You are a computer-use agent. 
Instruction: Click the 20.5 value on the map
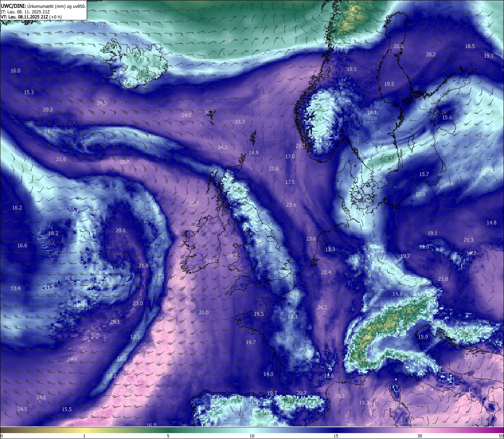click(x=398, y=46)
